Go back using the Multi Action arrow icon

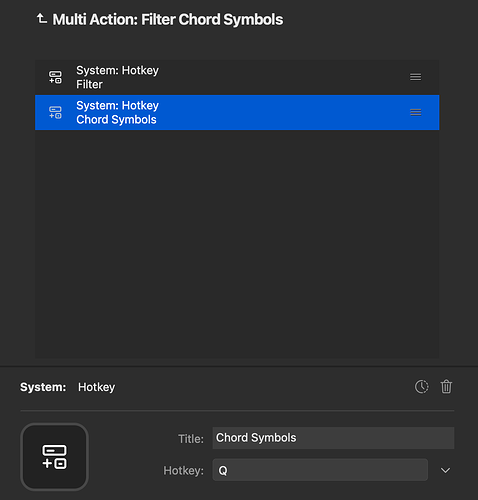[x=41, y=19]
